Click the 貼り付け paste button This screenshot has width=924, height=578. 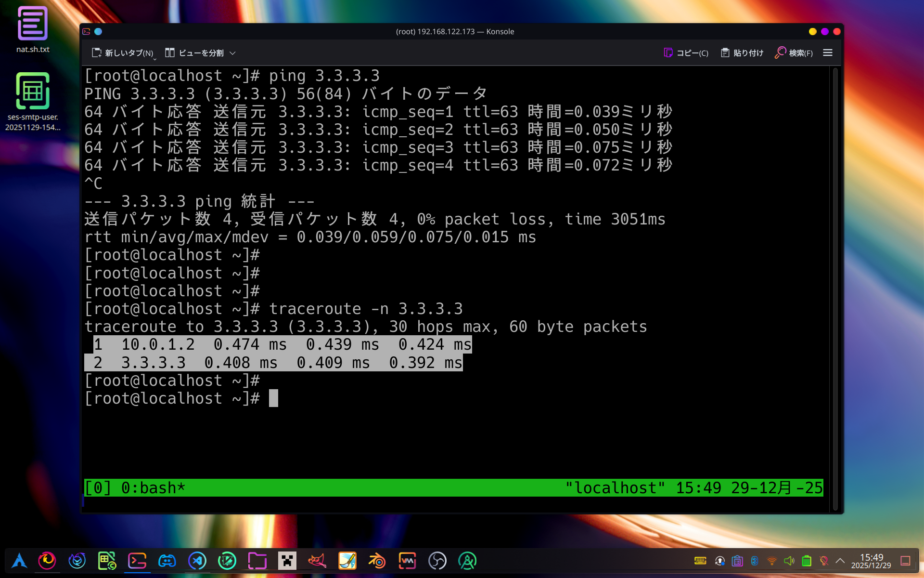[x=742, y=53]
